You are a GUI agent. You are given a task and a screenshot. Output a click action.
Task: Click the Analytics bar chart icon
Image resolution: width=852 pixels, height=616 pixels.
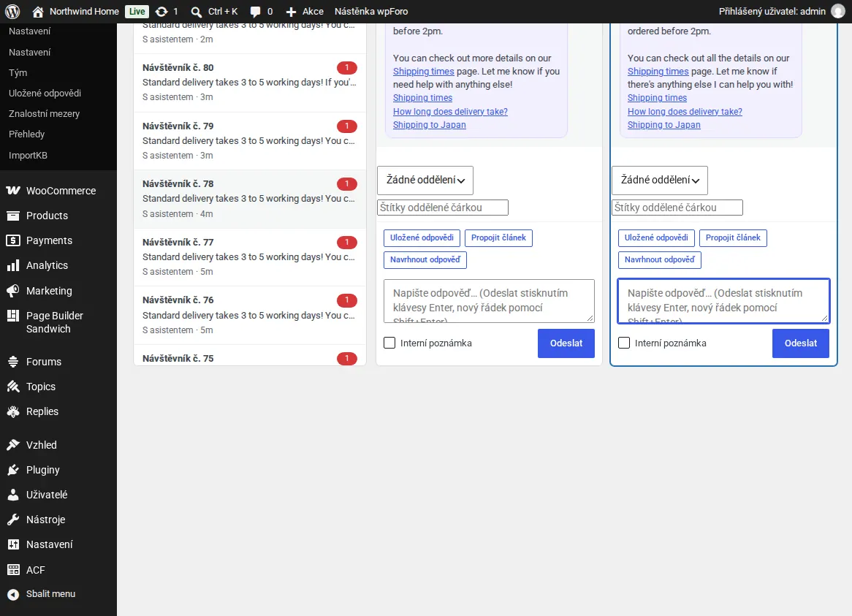[13, 266]
